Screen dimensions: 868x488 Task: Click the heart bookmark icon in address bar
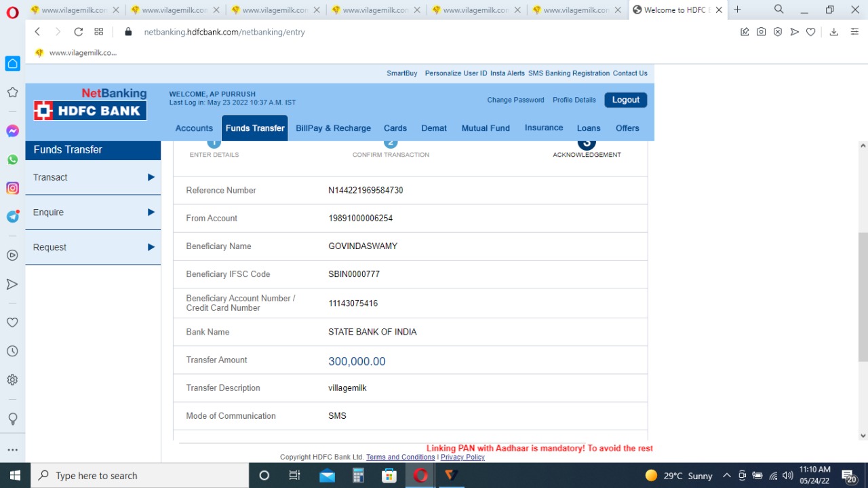(x=810, y=32)
